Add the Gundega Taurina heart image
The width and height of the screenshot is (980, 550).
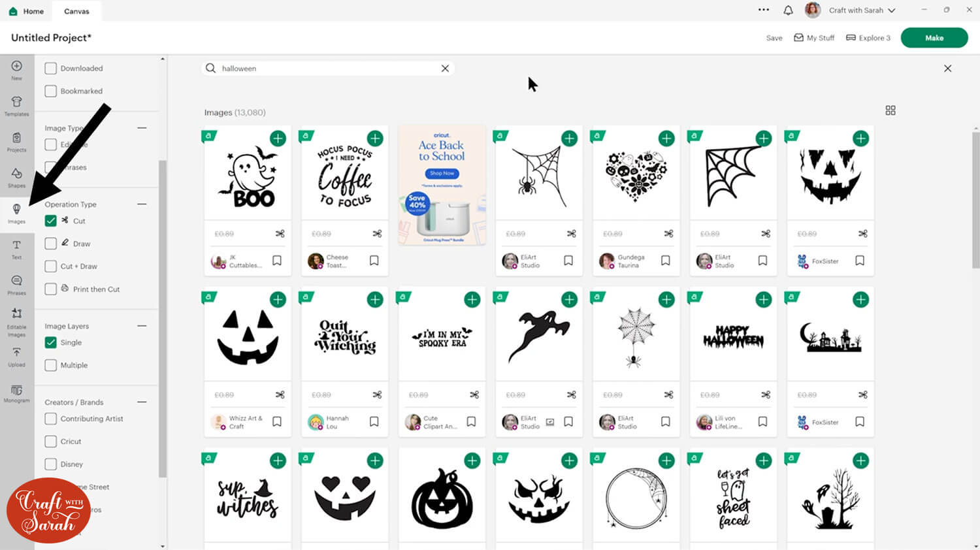click(x=666, y=138)
